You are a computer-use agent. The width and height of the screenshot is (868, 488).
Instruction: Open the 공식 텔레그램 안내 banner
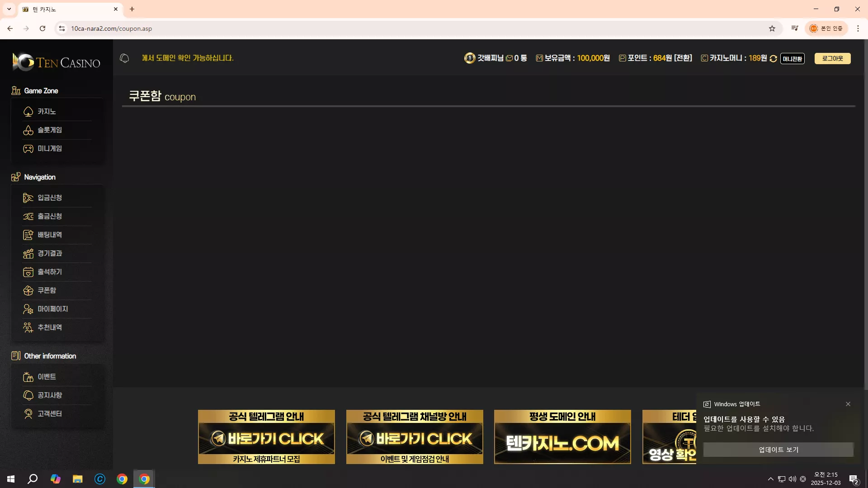[x=266, y=436]
